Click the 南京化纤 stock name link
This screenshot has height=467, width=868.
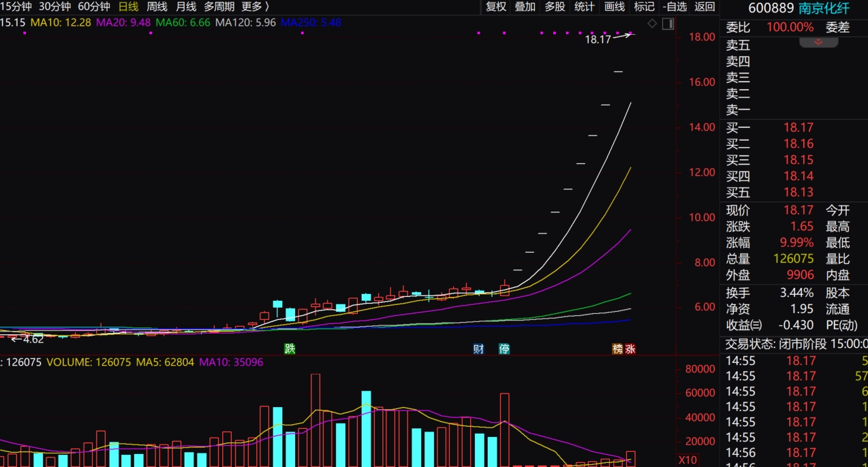[x=824, y=8]
